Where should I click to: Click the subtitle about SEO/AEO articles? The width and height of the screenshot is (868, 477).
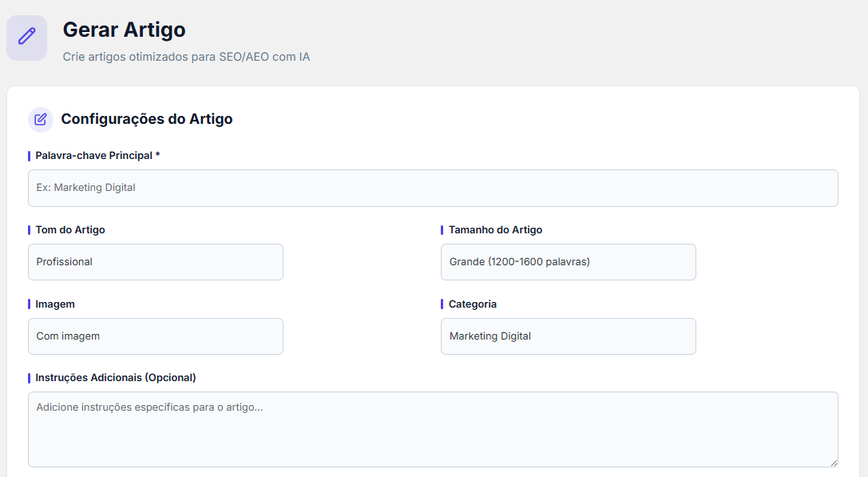(186, 58)
